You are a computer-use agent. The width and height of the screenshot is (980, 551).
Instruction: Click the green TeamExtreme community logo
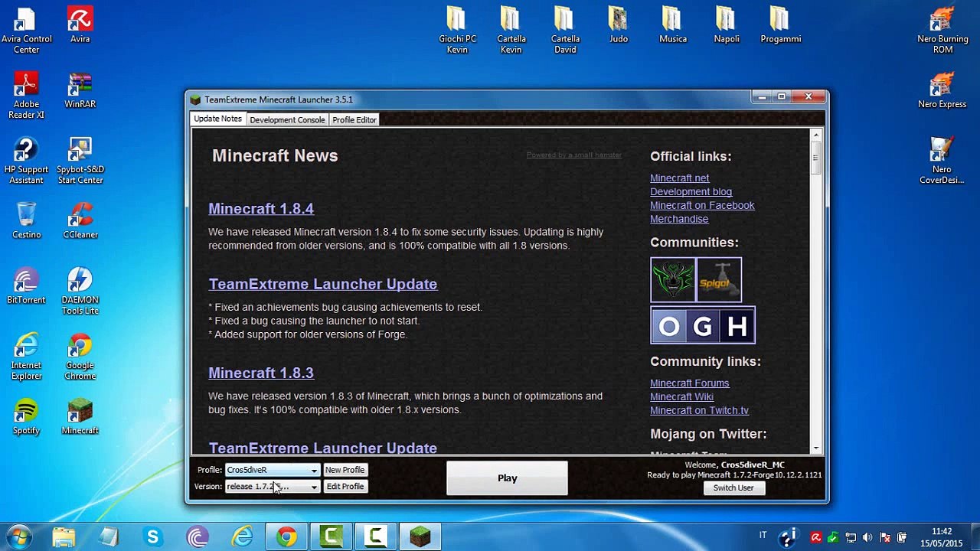673,279
